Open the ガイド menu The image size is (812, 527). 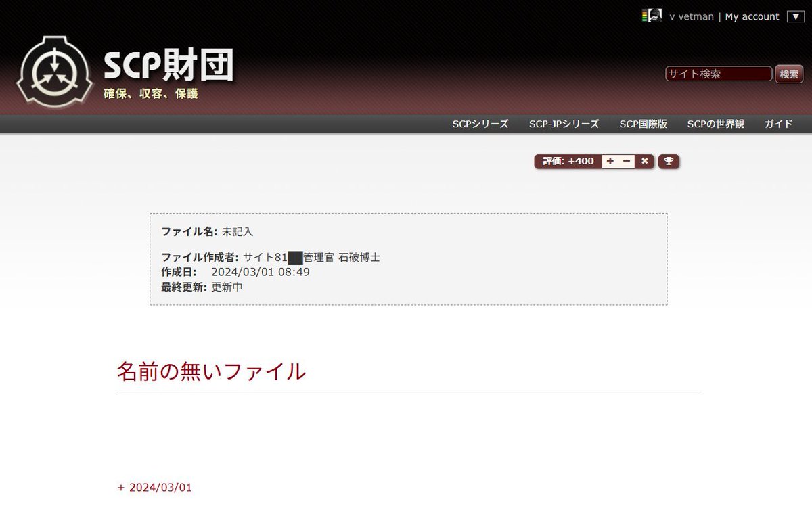pyautogui.click(x=778, y=124)
